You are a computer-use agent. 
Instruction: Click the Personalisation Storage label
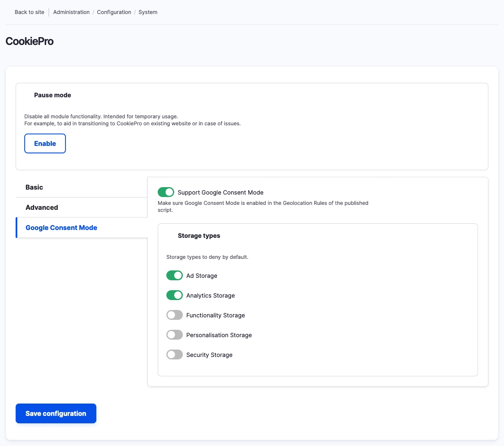(219, 335)
